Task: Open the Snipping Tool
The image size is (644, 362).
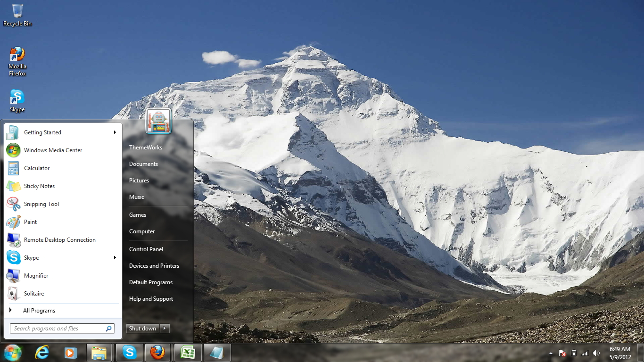Action: point(41,204)
